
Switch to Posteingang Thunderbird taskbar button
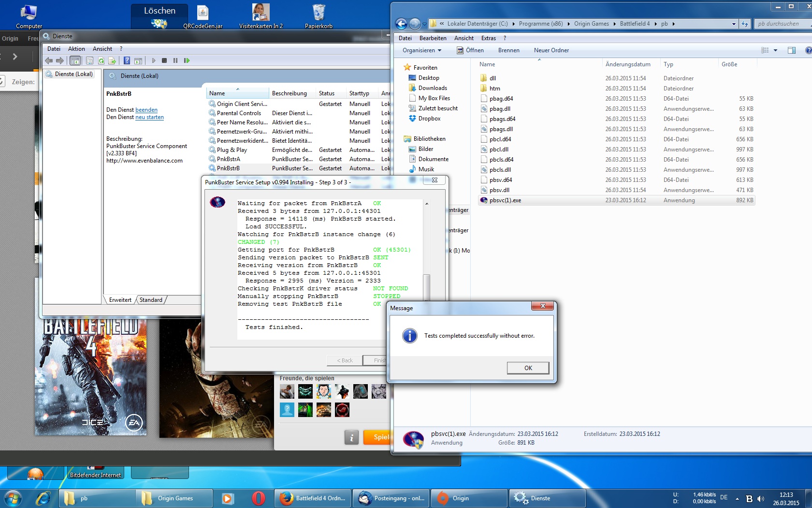pyautogui.click(x=391, y=498)
